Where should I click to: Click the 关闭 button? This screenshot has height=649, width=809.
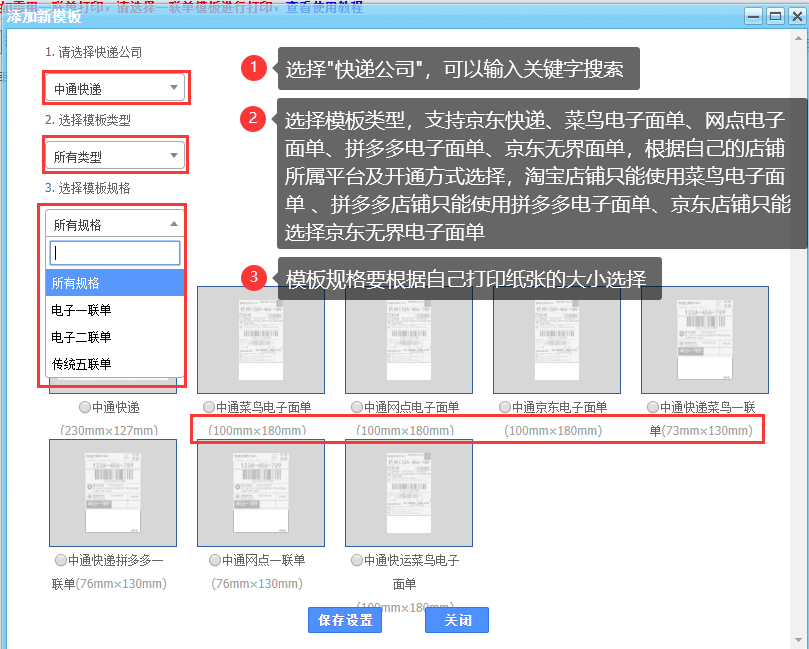457,620
